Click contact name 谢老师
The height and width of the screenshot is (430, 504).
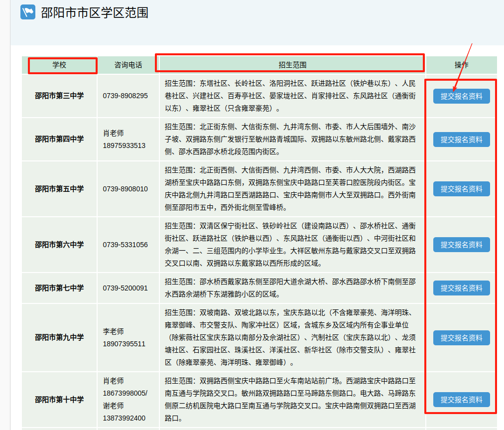(x=113, y=406)
